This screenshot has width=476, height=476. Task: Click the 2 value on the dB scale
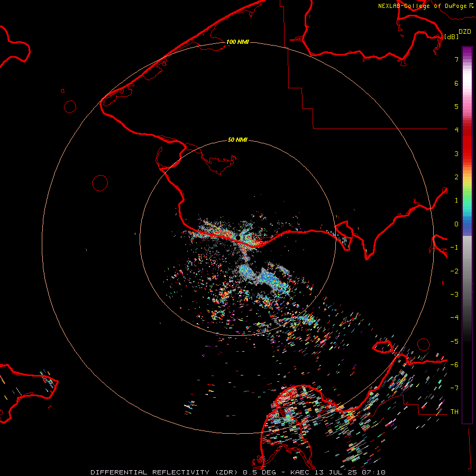point(456,177)
